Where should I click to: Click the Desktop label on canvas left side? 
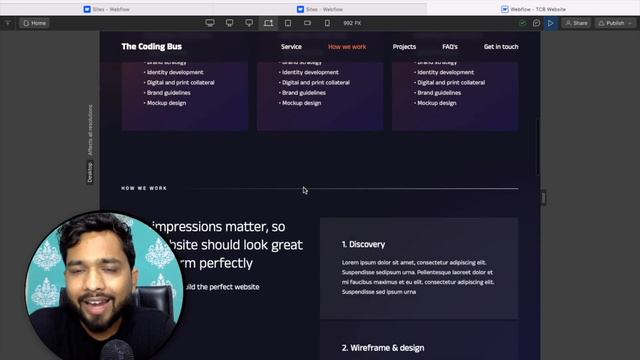[90, 172]
